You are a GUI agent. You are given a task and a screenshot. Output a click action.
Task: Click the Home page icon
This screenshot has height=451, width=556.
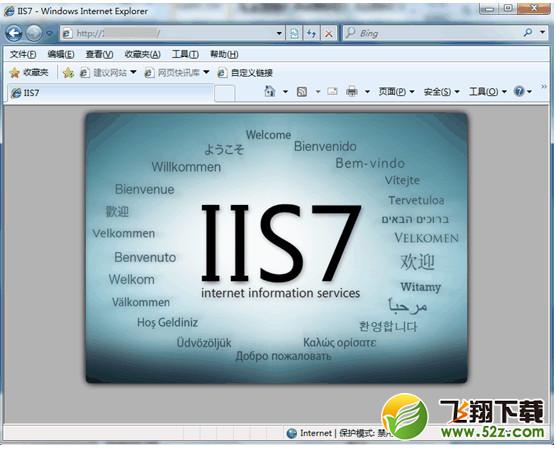270,91
